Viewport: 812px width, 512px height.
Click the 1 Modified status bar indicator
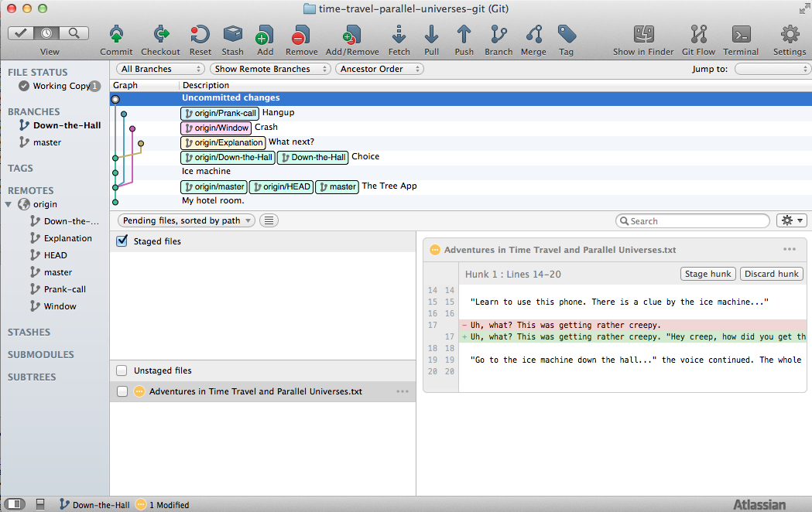click(163, 505)
